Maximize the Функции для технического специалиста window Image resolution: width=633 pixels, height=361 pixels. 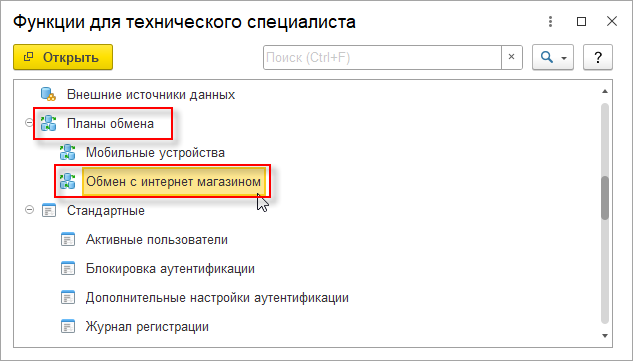581,21
